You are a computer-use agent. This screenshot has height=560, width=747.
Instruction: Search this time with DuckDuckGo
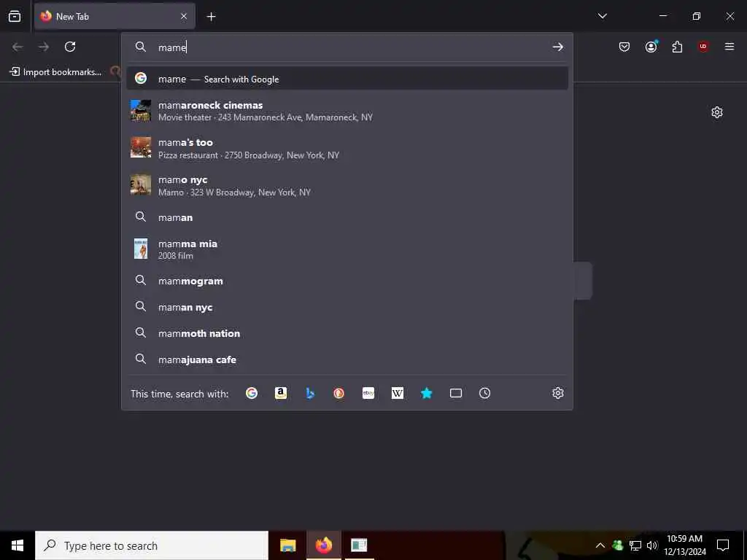[x=338, y=393]
